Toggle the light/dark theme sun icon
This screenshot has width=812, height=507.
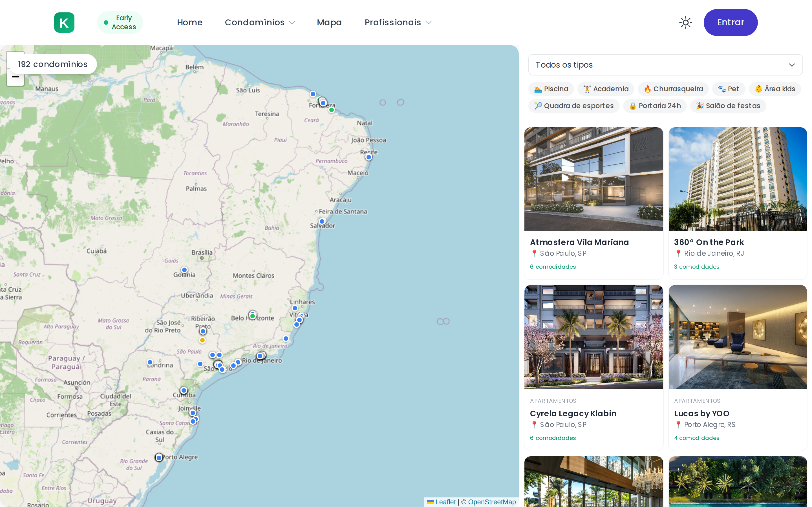[x=685, y=23]
